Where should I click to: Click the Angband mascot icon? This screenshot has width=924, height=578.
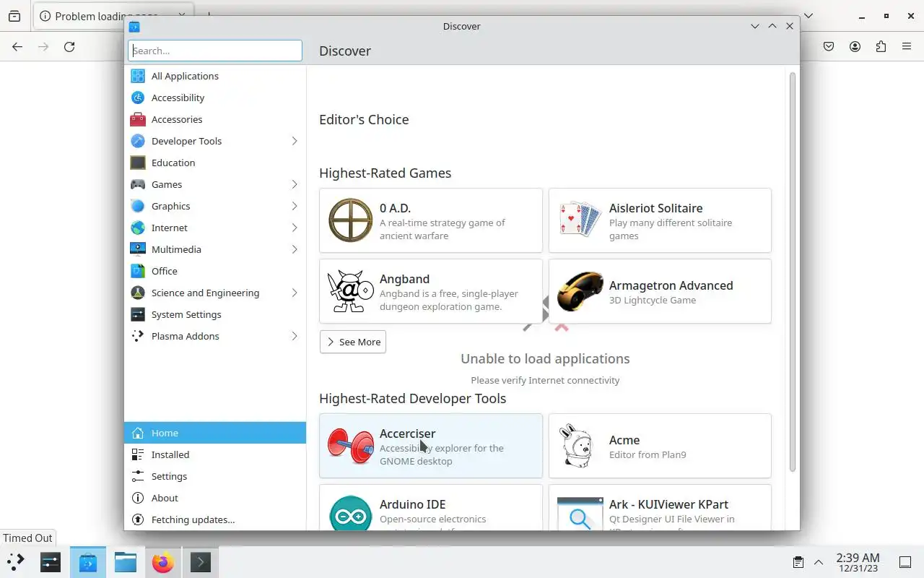click(351, 291)
